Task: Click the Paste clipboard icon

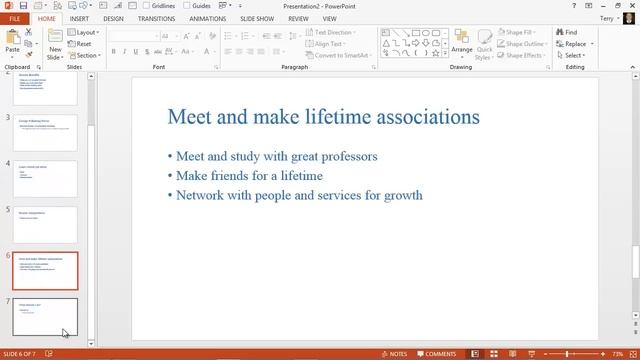Action: coord(13,38)
